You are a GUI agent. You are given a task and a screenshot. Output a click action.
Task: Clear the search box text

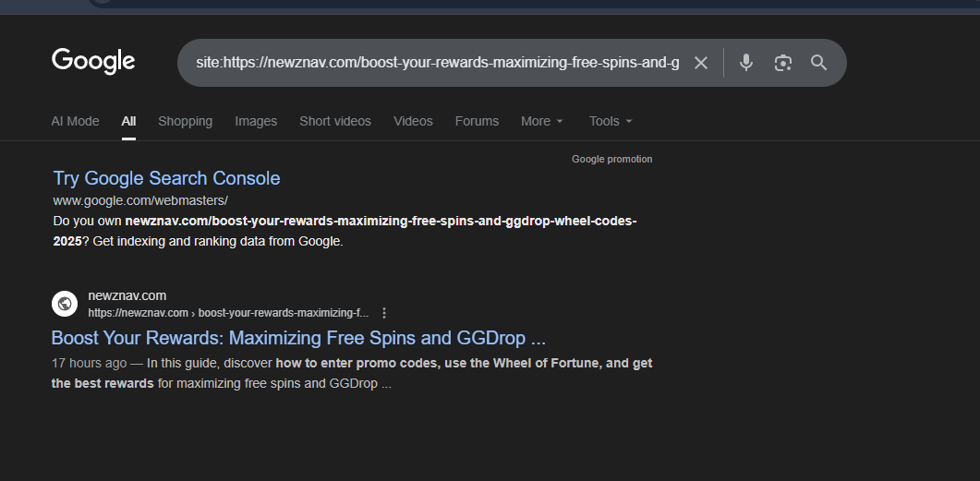coord(701,63)
